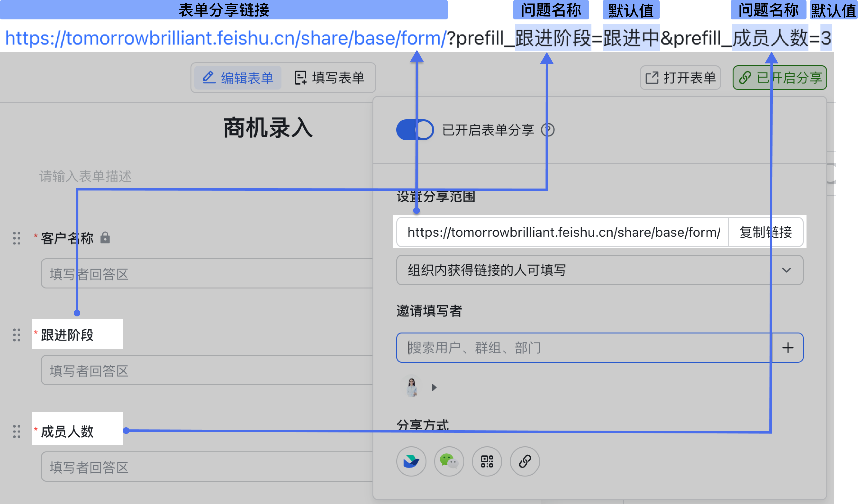This screenshot has height=504, width=861.
Task: Click the invited user avatar thumbnail
Action: click(x=412, y=386)
